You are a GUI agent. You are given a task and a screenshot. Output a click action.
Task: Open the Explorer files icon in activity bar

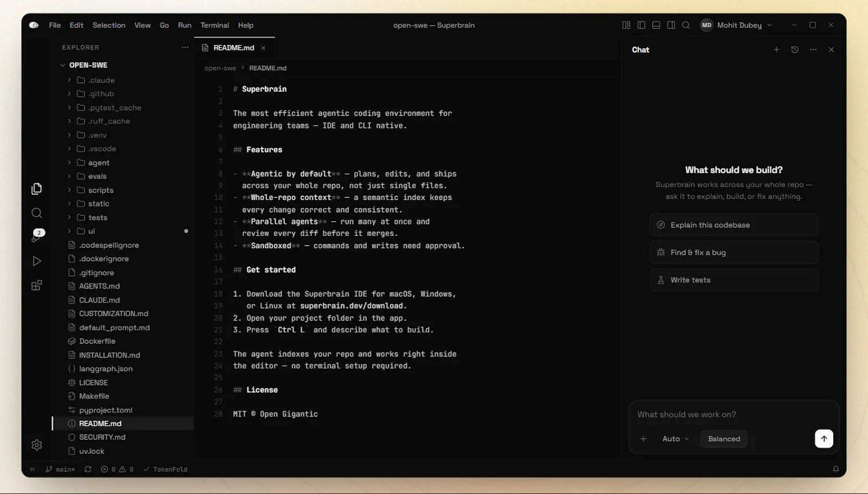pos(36,189)
